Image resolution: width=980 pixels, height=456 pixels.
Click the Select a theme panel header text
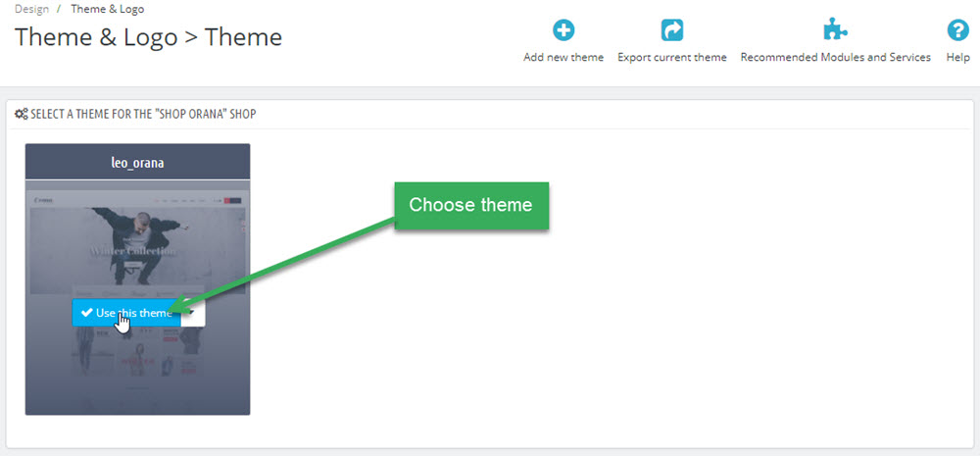[x=143, y=115]
